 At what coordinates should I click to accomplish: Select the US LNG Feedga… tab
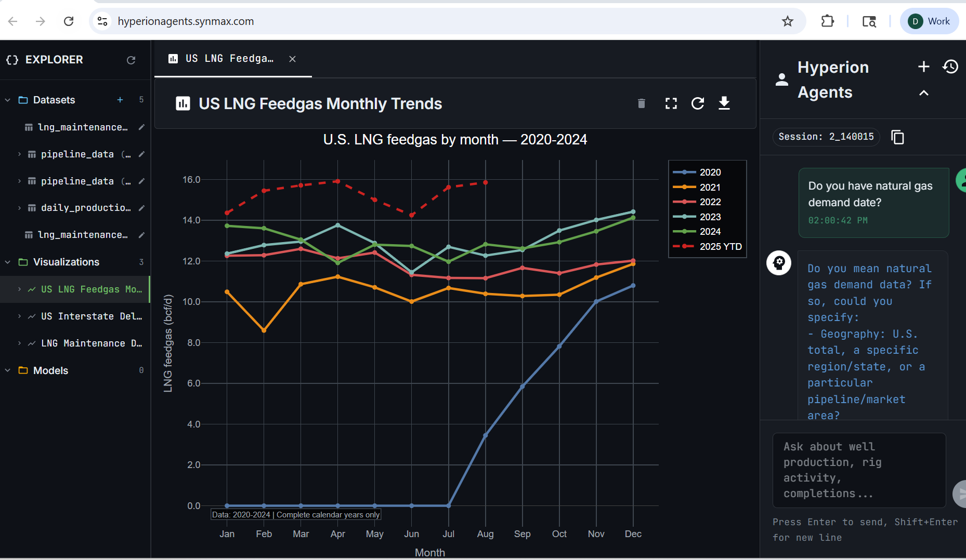pos(229,59)
